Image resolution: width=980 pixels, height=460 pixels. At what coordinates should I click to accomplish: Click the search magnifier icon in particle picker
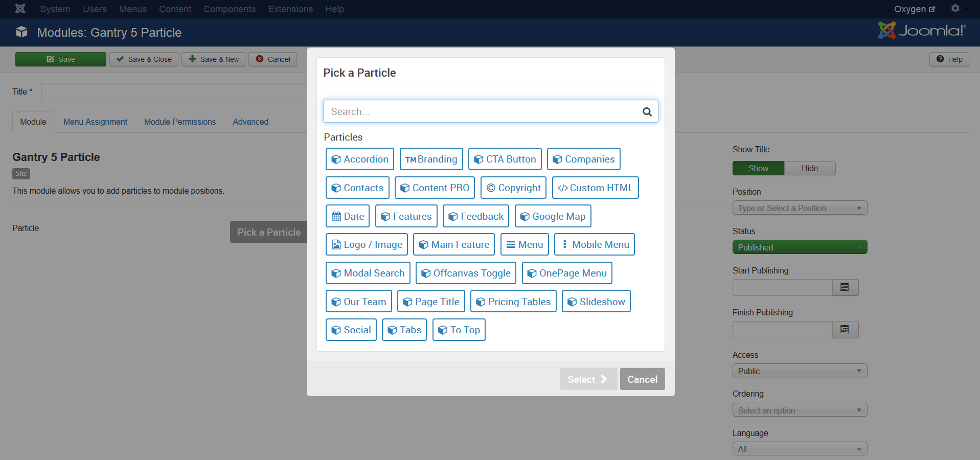coord(647,112)
